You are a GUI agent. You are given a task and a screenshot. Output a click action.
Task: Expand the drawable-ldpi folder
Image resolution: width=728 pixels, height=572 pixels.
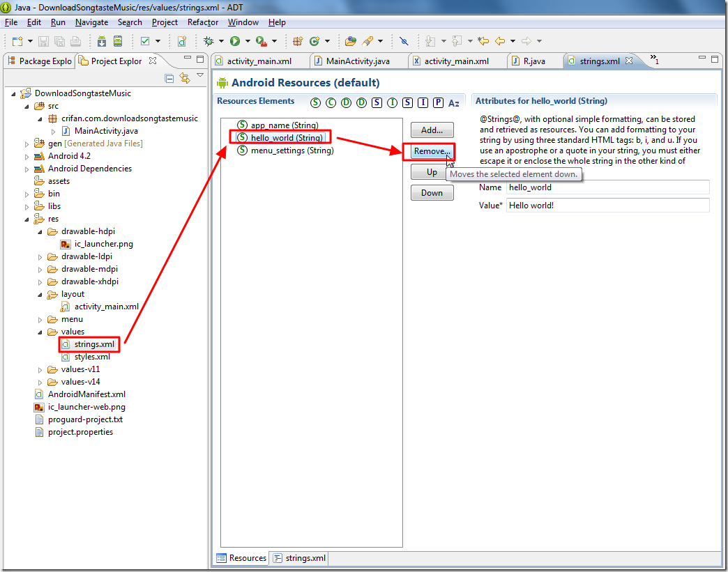[40, 257]
